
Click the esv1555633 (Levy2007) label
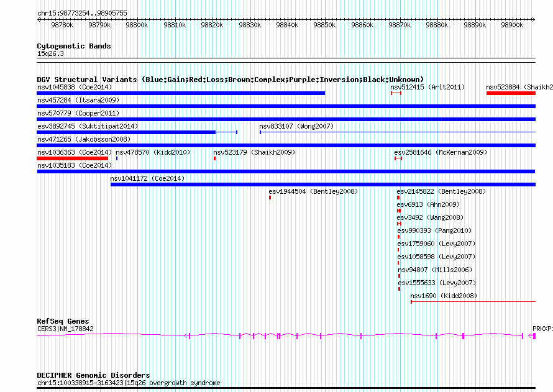(x=437, y=283)
